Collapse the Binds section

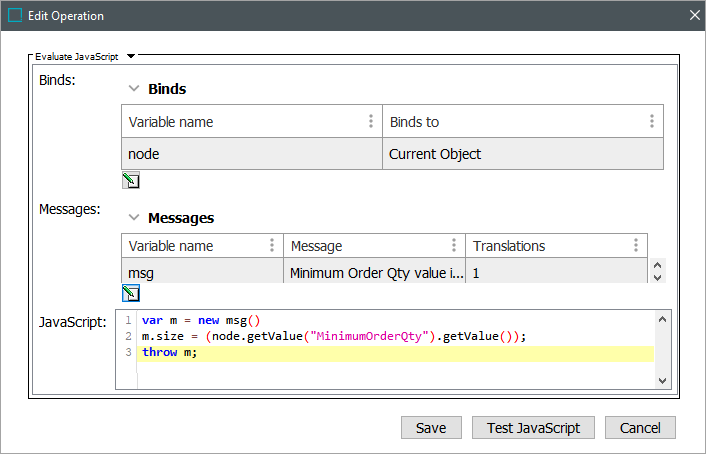(133, 89)
